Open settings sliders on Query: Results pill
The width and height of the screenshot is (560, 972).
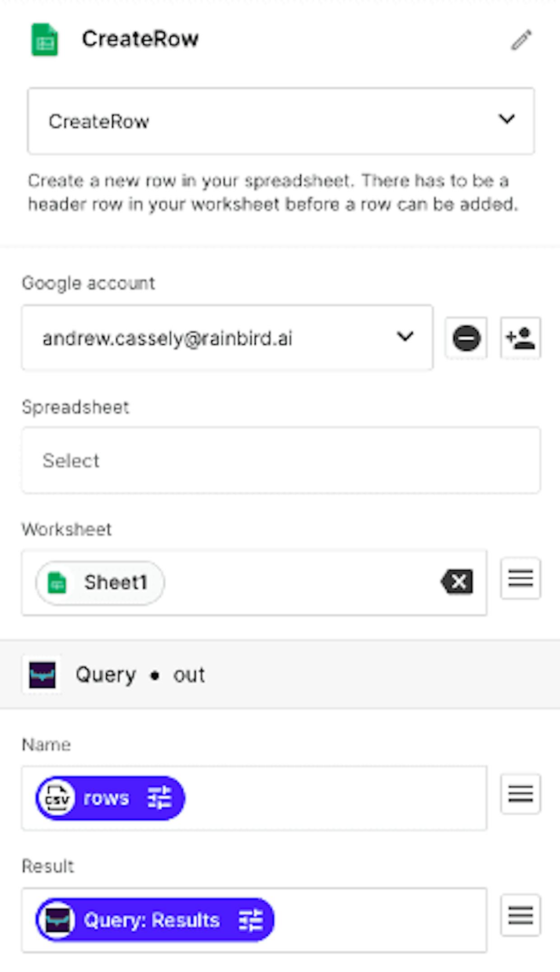[251, 920]
